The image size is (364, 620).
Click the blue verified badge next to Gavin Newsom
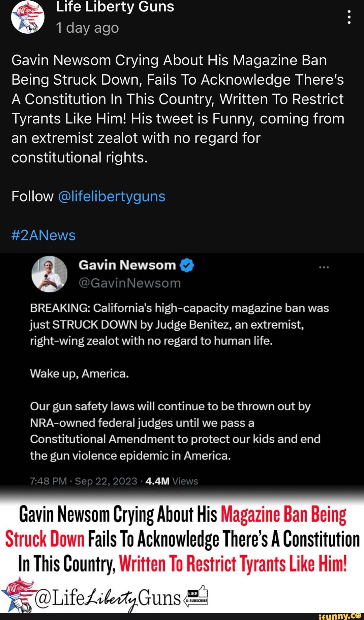pos(187,265)
